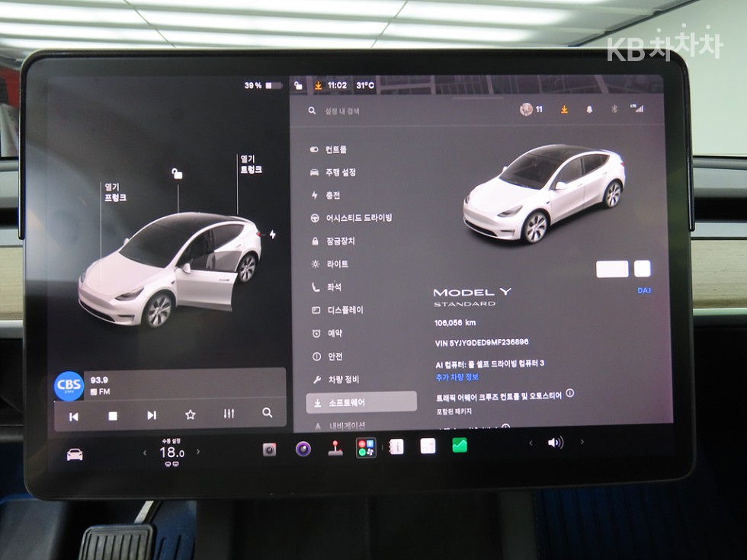Tap 열기 트렁크 to open trunk
The width and height of the screenshot is (747, 560).
pyautogui.click(x=251, y=164)
